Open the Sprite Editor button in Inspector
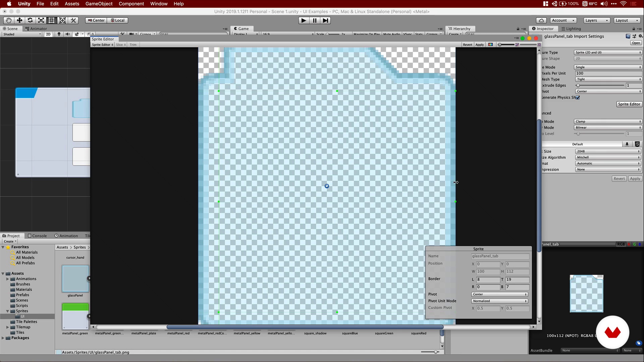The width and height of the screenshot is (644, 362). (x=629, y=104)
